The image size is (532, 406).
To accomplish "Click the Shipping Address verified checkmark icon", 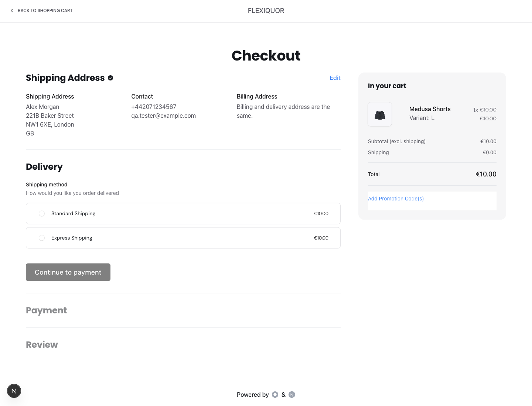I will click(110, 78).
